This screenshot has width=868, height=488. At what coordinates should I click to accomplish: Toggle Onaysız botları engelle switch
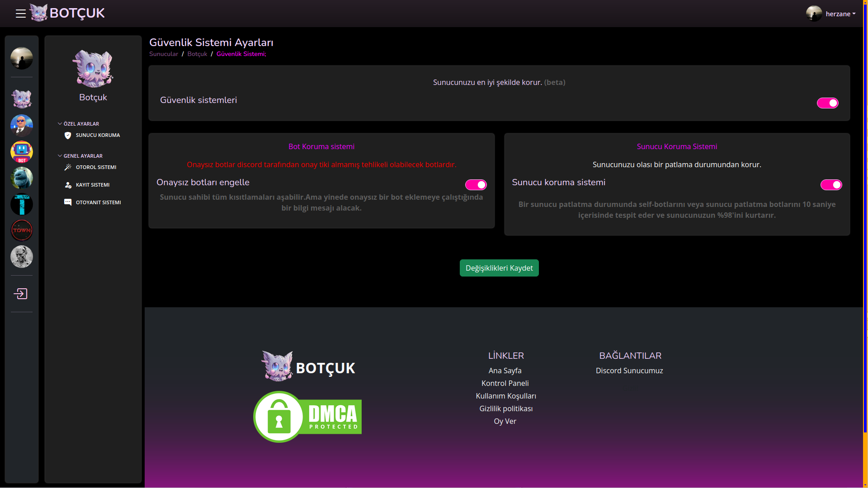476,185
